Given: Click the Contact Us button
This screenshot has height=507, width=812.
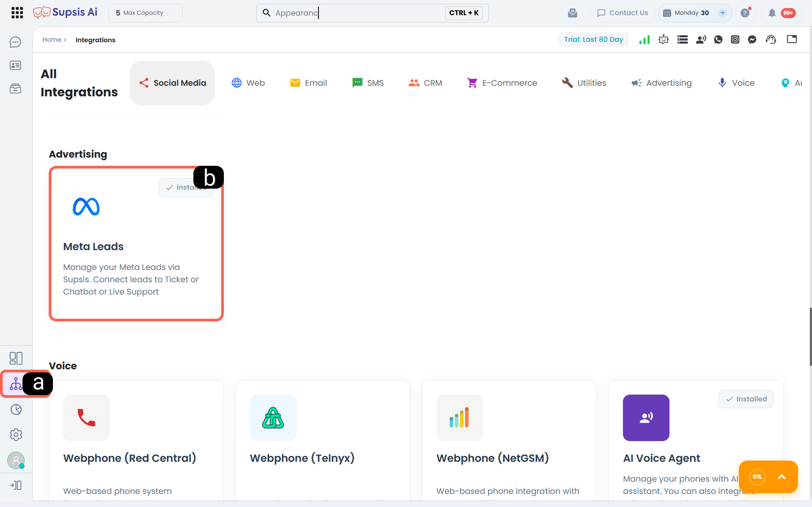Looking at the screenshot, I should (622, 13).
